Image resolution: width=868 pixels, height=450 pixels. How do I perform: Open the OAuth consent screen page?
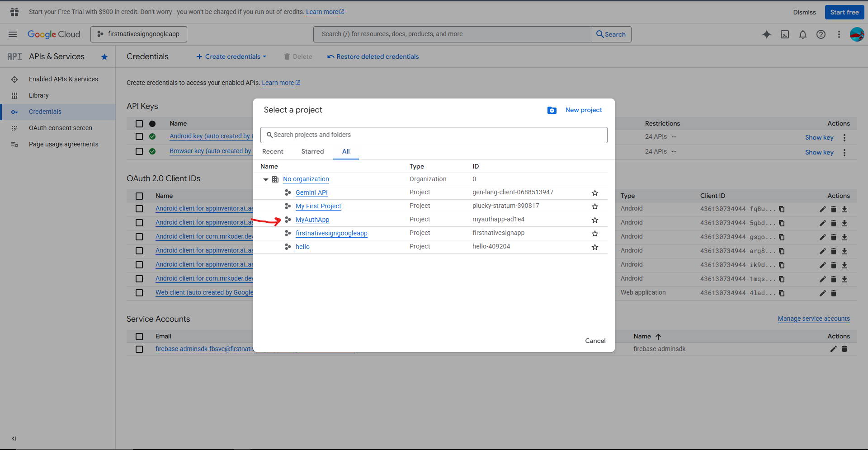61,128
